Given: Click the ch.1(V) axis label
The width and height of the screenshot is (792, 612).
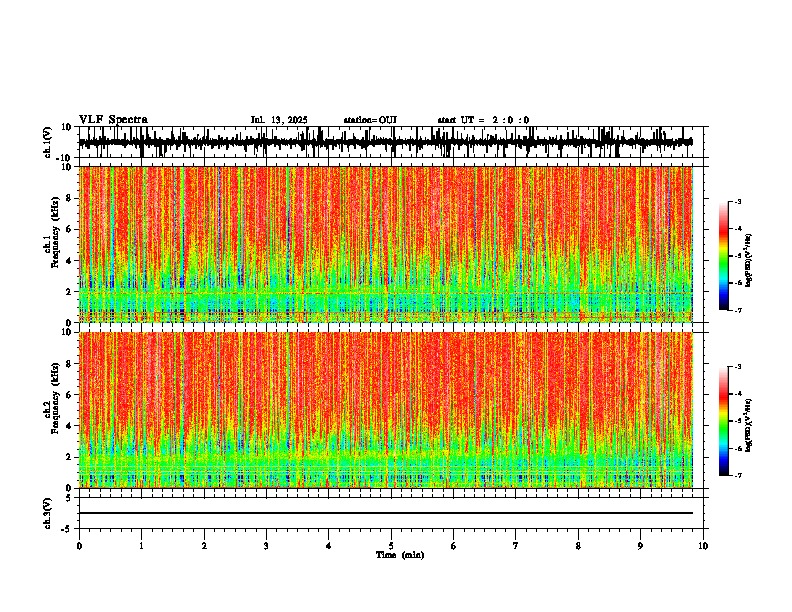Looking at the screenshot, I should pos(48,142).
